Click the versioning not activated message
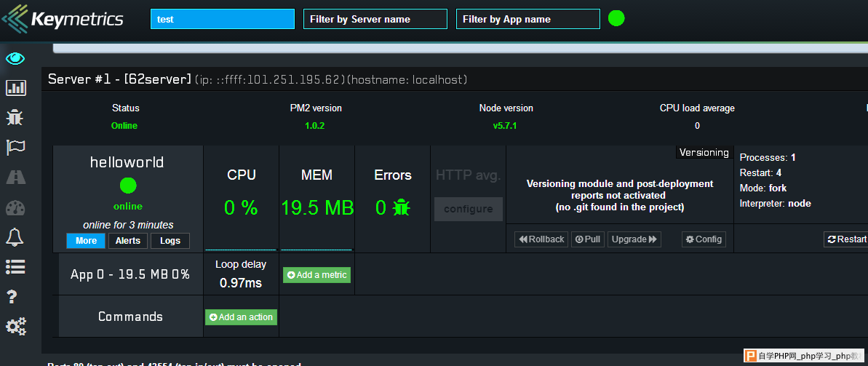The height and width of the screenshot is (366, 868). (620, 196)
